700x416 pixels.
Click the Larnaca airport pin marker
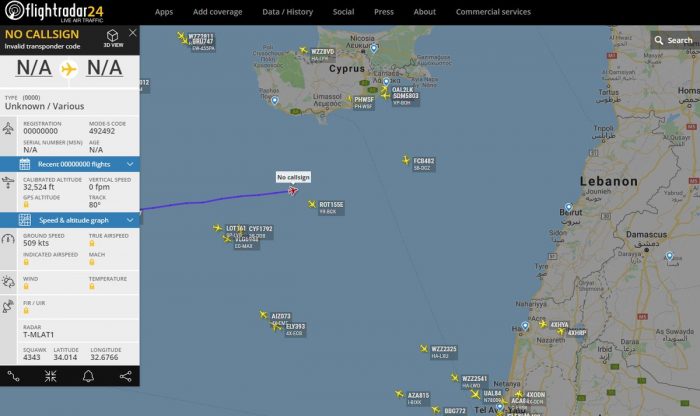[386, 82]
